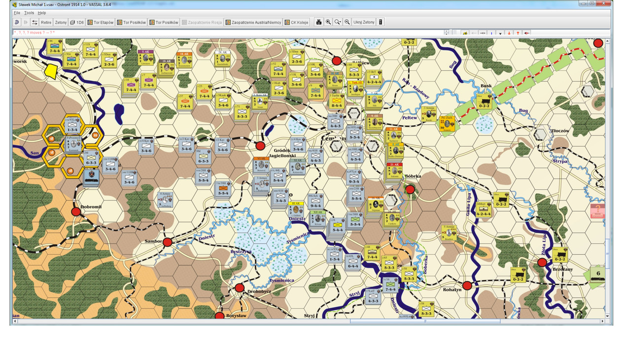This screenshot has width=631, height=364.
Task: Click the Sambor red city marker
Action: (x=167, y=242)
